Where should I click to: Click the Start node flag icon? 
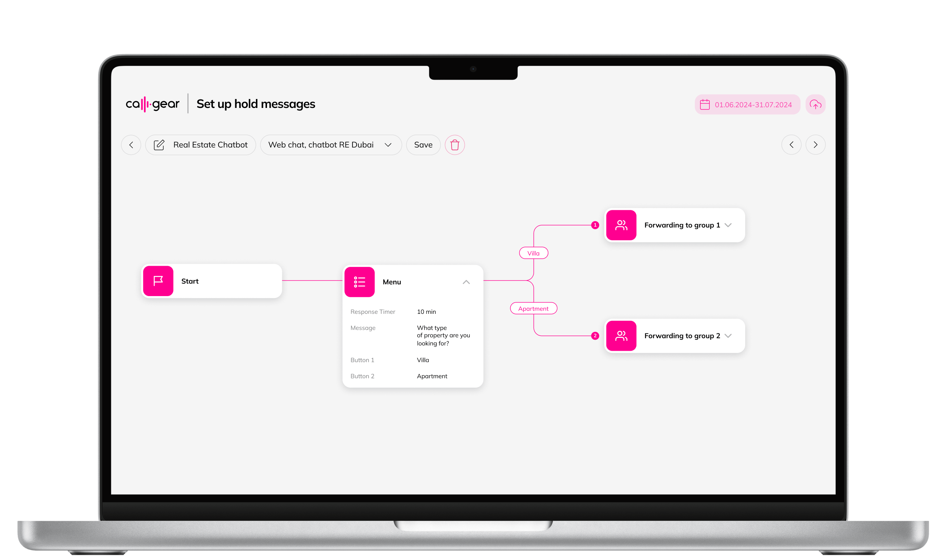pos(158,280)
